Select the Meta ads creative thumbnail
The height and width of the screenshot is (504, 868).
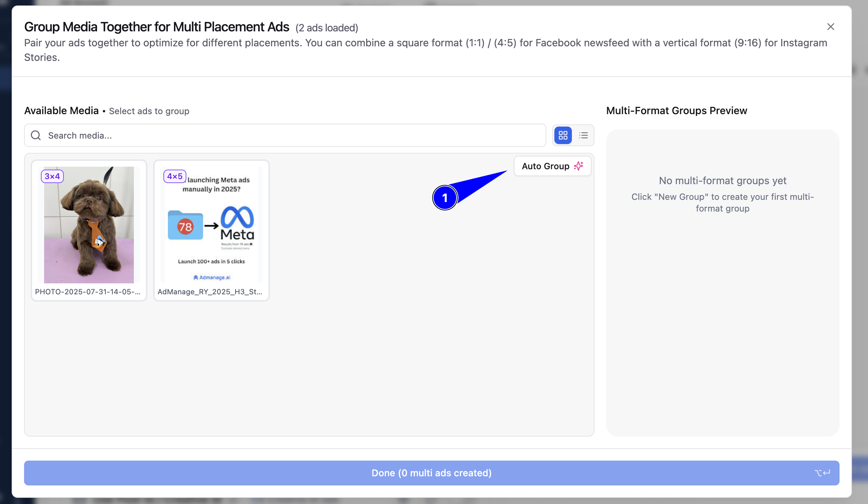tap(212, 225)
